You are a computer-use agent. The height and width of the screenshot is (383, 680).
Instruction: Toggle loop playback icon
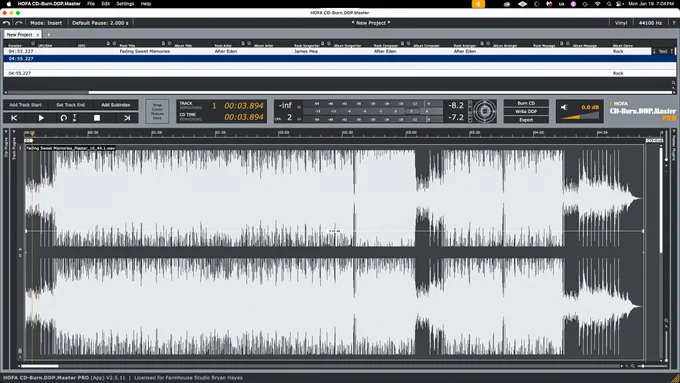coord(63,118)
